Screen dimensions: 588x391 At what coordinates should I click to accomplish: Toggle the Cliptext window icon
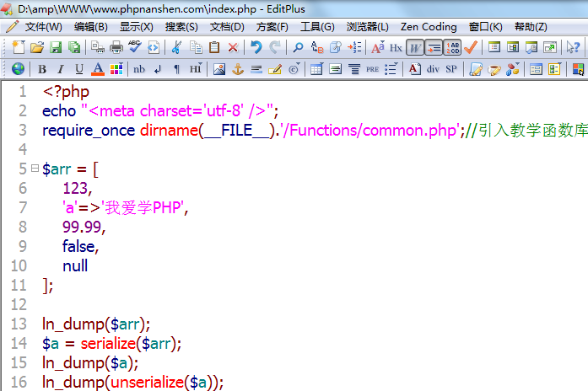pos(494,47)
